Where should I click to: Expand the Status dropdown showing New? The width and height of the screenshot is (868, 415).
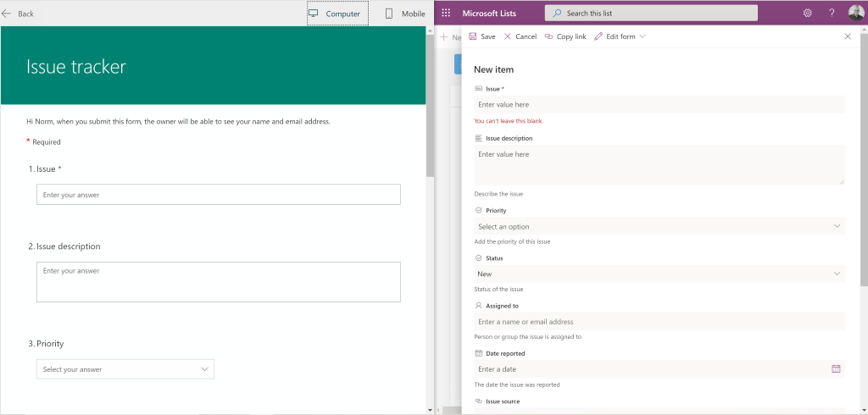click(x=659, y=274)
